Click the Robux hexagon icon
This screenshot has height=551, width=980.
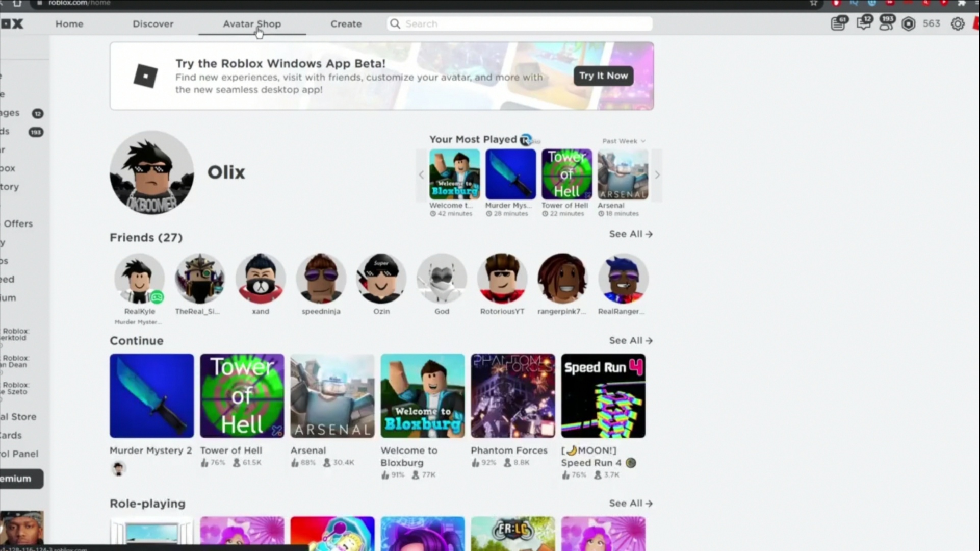click(x=909, y=24)
